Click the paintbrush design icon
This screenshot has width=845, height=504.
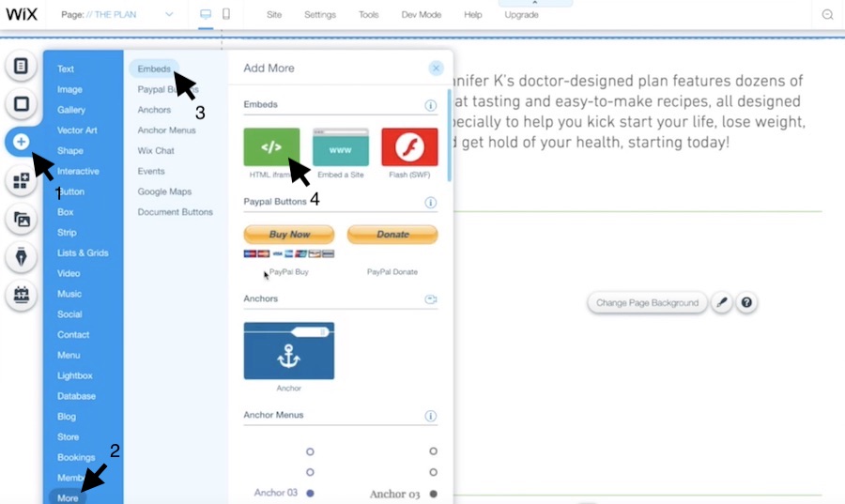(722, 302)
